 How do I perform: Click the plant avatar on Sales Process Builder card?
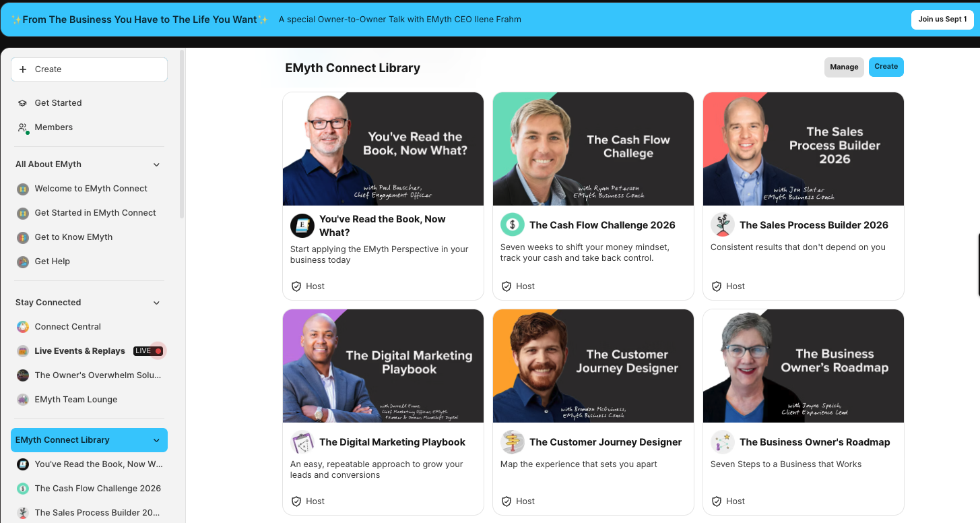click(x=723, y=225)
